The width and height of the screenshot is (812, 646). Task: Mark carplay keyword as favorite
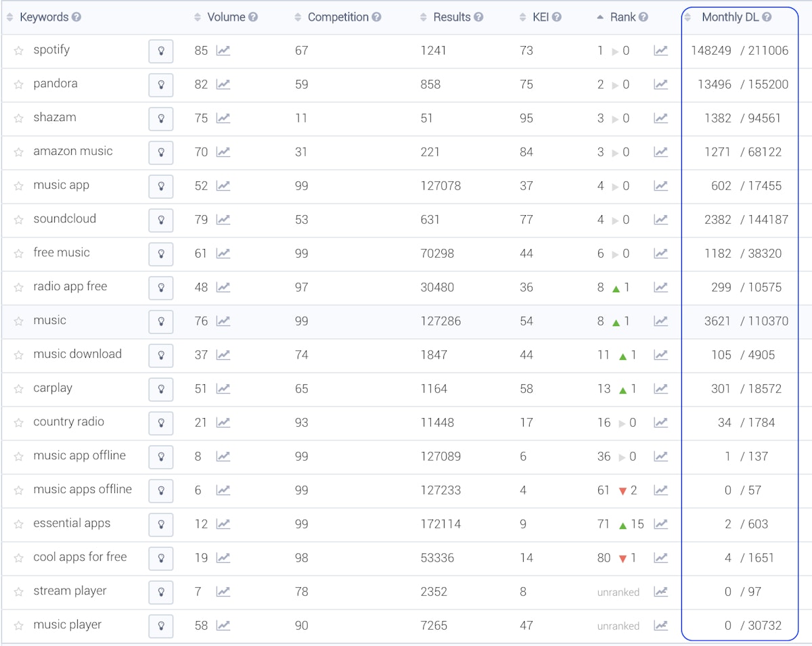tap(19, 389)
